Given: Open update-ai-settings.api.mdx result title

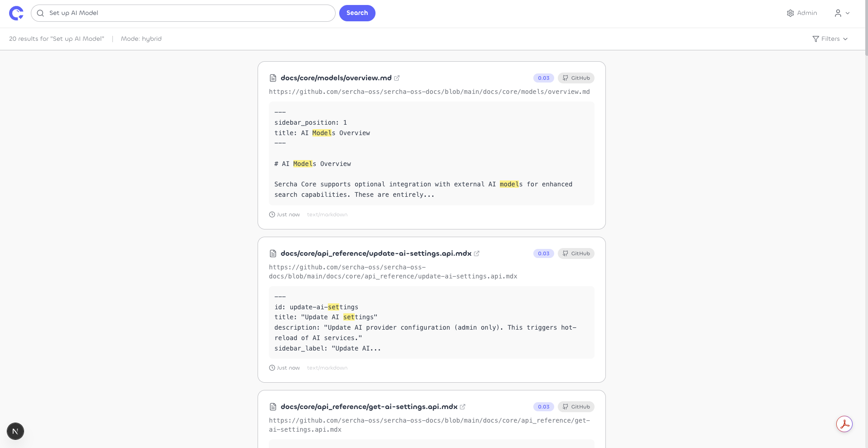Looking at the screenshot, I should (x=375, y=253).
